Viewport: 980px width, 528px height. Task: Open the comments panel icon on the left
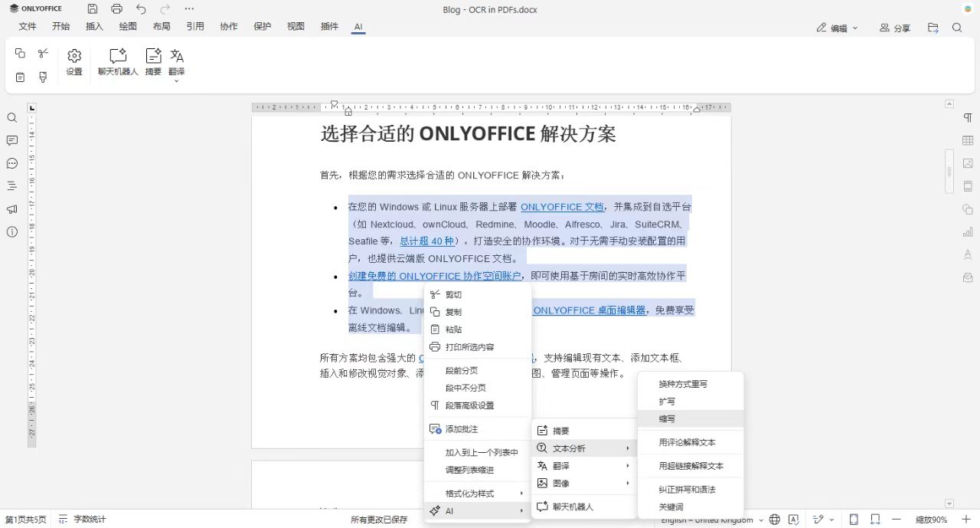[x=11, y=140]
